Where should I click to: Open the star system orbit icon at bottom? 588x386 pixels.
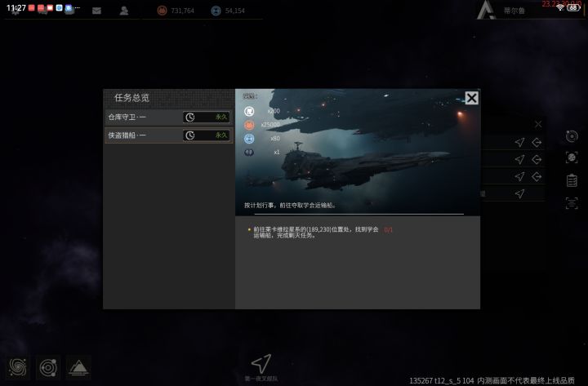pos(48,367)
